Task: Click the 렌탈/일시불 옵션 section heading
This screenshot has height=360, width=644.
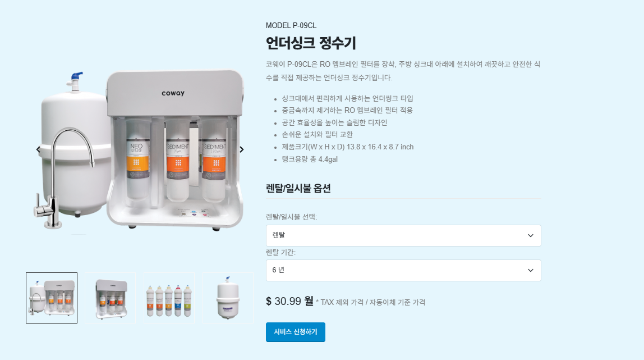Action: tap(298, 188)
